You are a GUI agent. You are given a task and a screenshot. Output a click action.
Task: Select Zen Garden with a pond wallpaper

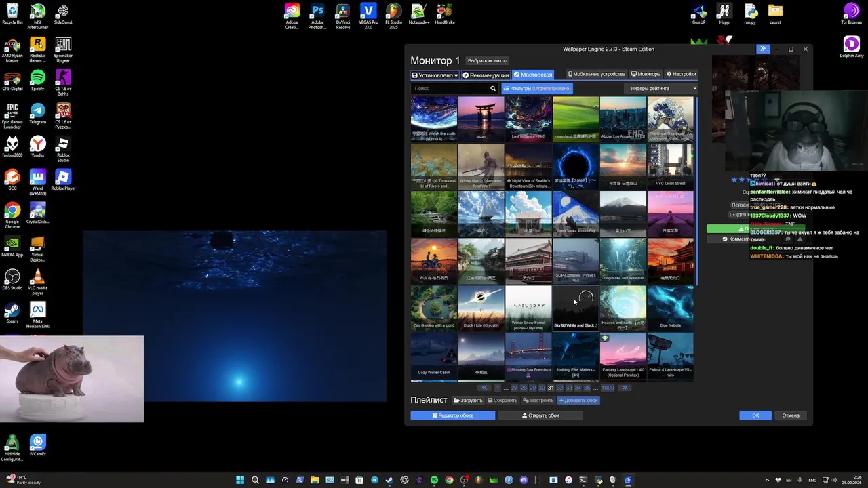[434, 308]
